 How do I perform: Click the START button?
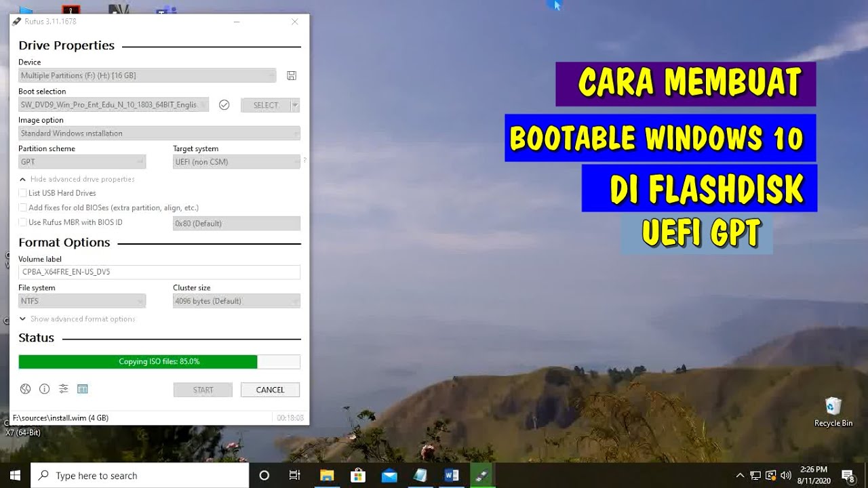203,390
